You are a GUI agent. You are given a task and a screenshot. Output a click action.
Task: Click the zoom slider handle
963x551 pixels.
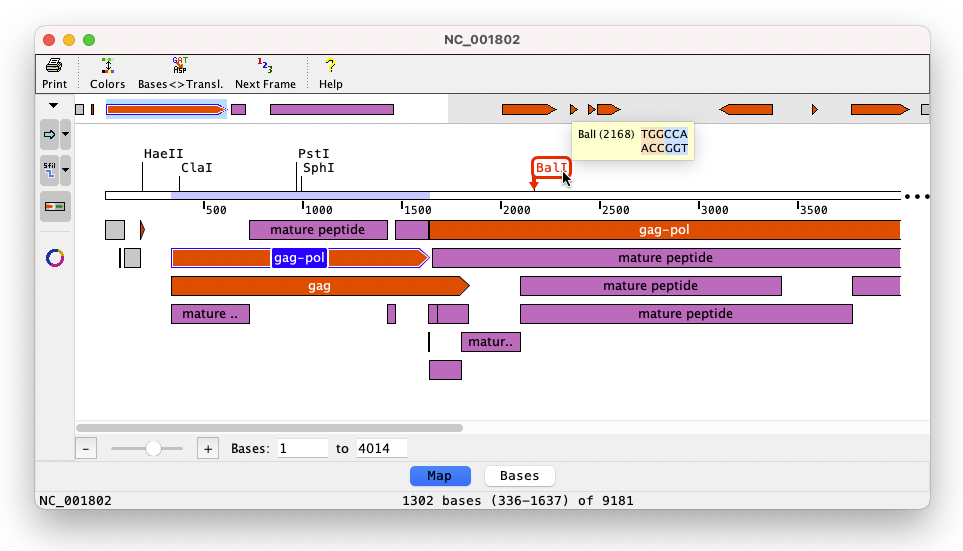click(x=153, y=449)
